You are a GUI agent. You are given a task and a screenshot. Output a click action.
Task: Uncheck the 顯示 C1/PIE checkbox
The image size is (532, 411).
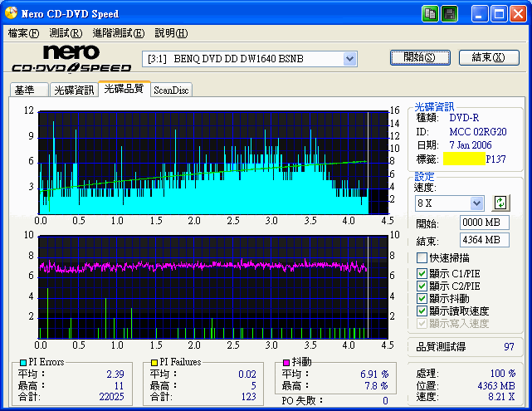coord(422,273)
